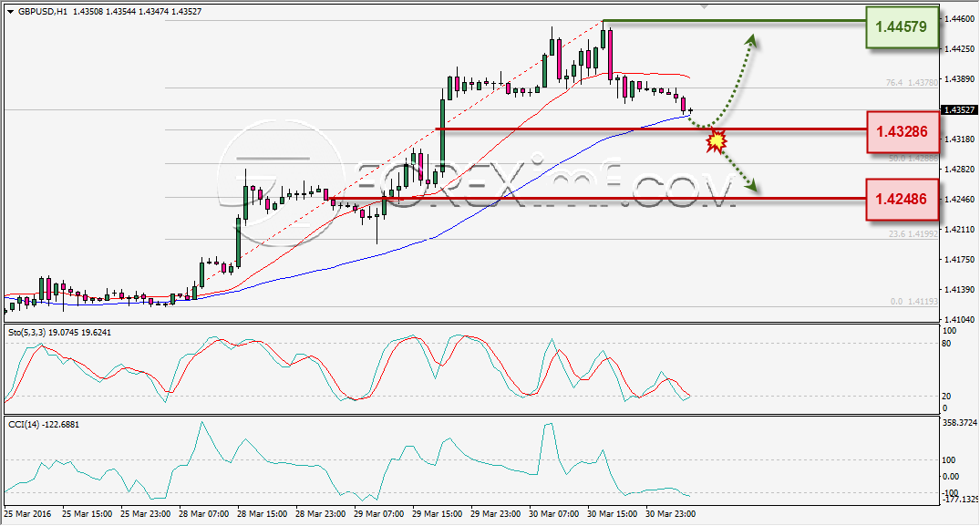Image resolution: width=980 pixels, height=526 pixels.
Task: Click the Fibonacci label 23.6 1.41992
Action: tap(913, 234)
